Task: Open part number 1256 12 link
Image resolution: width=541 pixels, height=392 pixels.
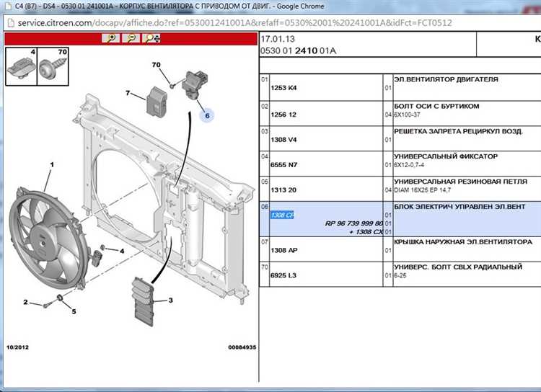Action: coord(283,114)
